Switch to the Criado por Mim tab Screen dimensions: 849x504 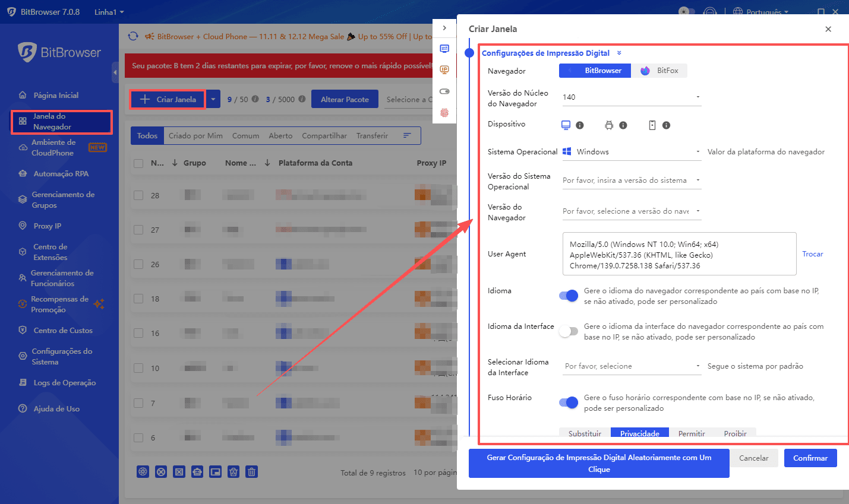coord(195,136)
